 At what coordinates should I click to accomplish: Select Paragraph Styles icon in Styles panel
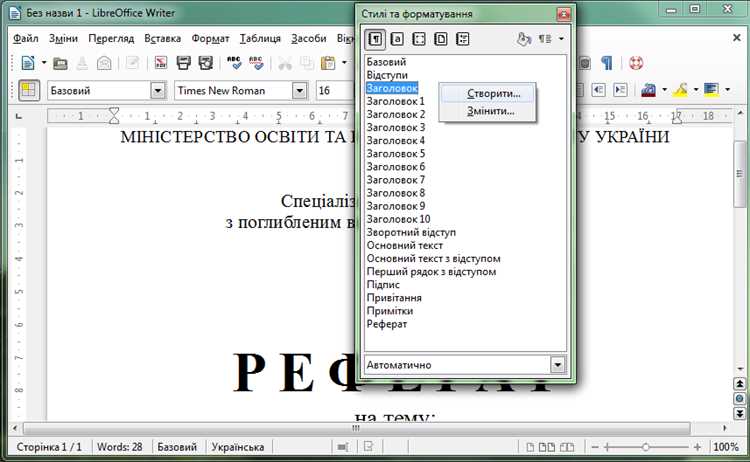coord(375,39)
